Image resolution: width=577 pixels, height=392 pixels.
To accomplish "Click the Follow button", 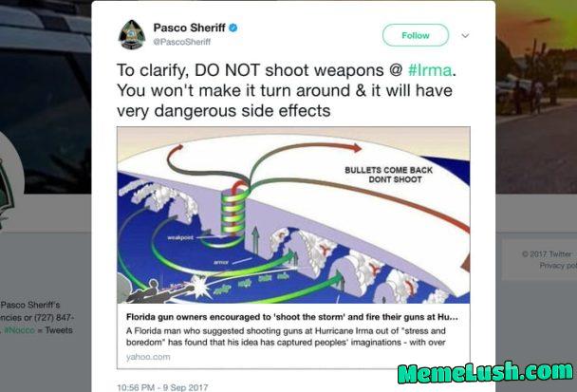I will coord(416,35).
